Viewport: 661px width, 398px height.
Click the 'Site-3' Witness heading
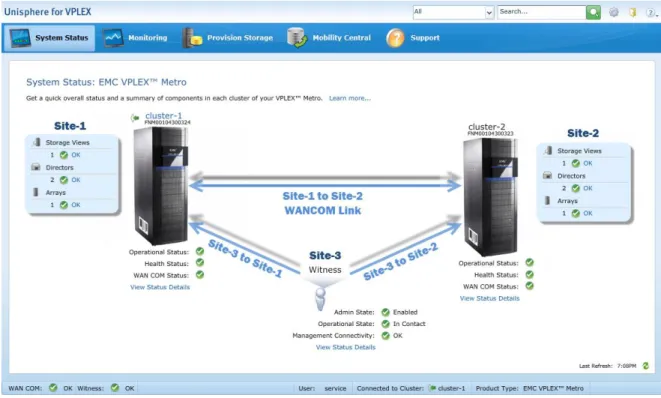[325, 255]
